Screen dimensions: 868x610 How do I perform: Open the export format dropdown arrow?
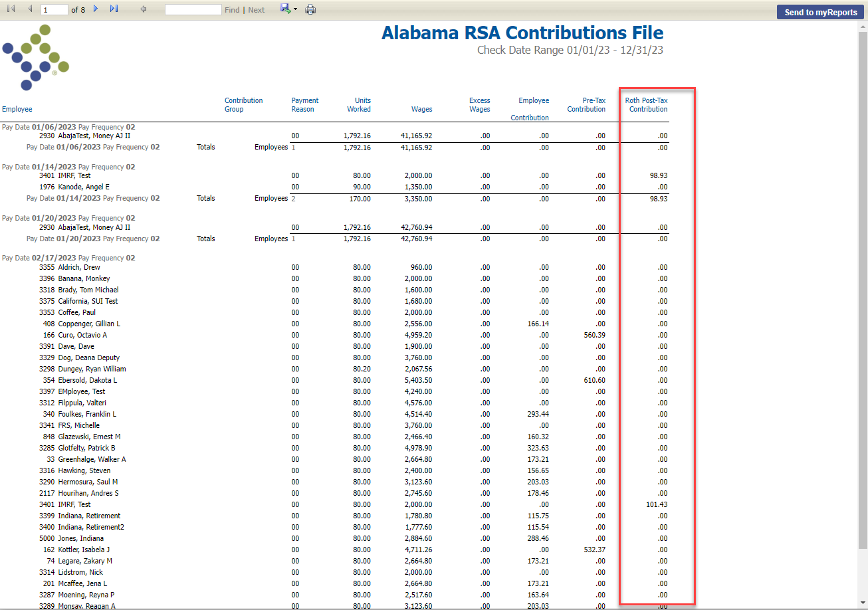tap(295, 9)
